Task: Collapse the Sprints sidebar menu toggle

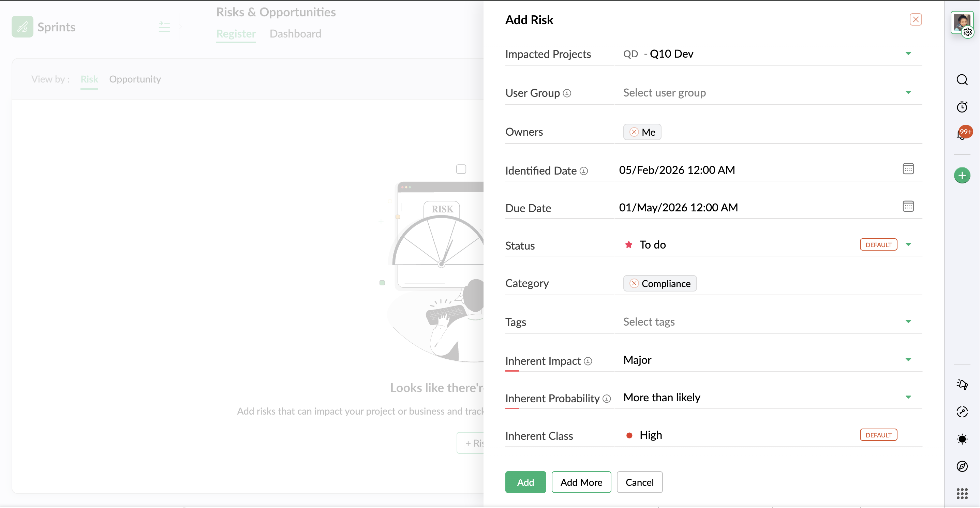Action: [164, 27]
